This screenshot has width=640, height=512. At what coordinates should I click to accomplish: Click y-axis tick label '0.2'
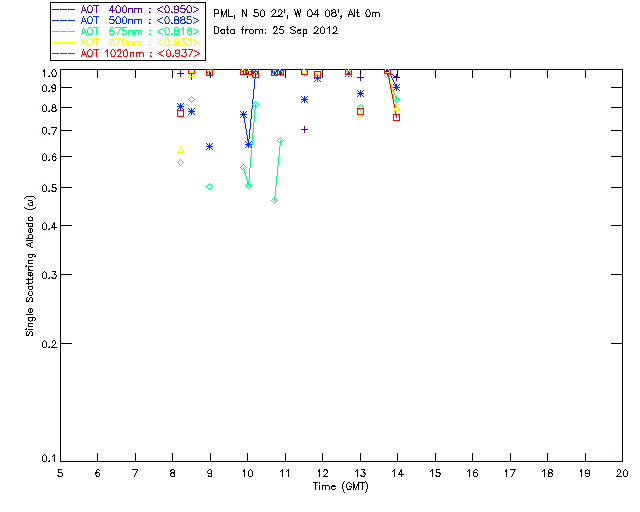point(49,344)
